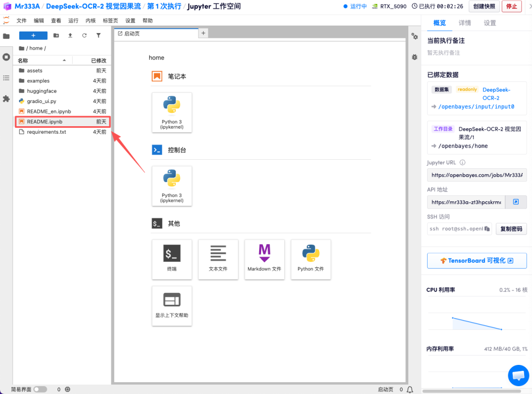Open the 内核 menu
The image size is (532, 394).
(x=91, y=21)
